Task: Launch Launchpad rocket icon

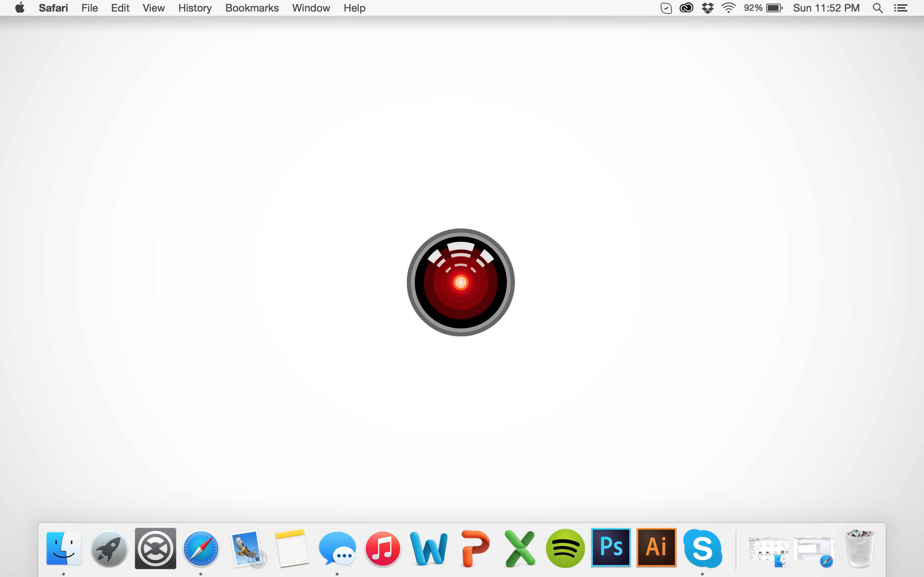Action: 109,549
